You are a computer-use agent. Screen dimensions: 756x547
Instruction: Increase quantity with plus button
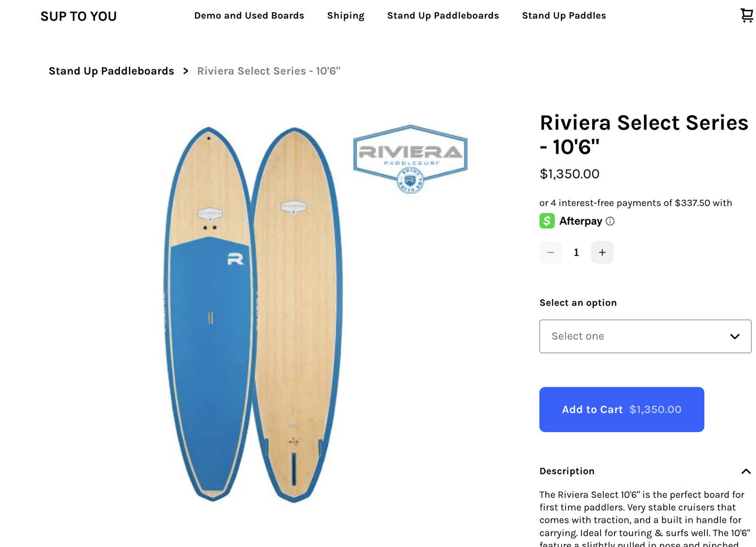(602, 253)
